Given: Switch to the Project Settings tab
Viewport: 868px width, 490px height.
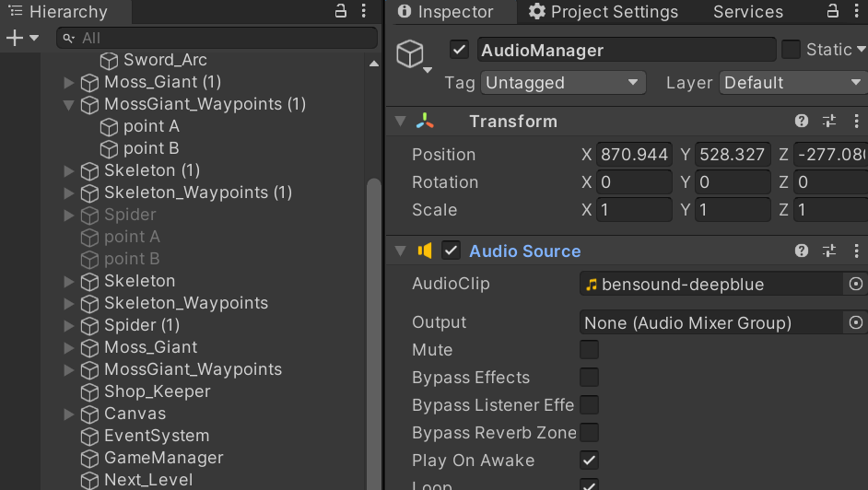Looking at the screenshot, I should (604, 12).
